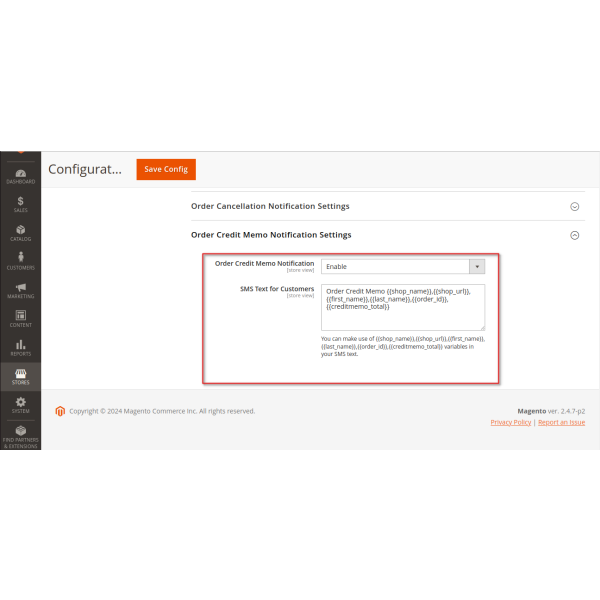The width and height of the screenshot is (600, 600).
Task: Open Order Credit Memo Notification Enable dropdown
Action: pos(403,266)
